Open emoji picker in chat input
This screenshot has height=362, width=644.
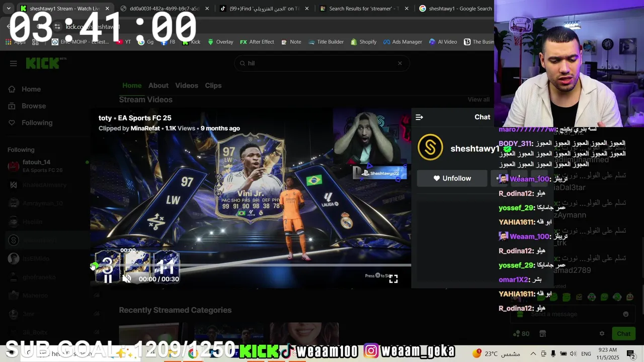[x=626, y=314]
